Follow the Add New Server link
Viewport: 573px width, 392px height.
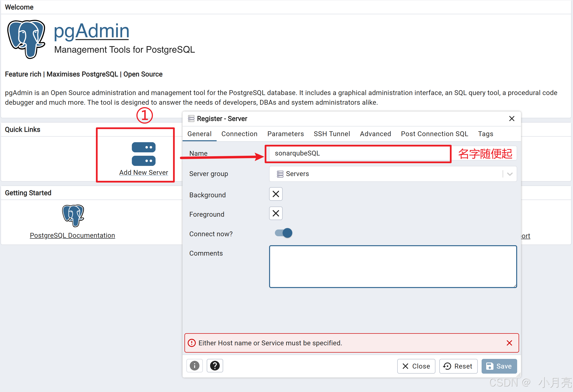coord(144,173)
